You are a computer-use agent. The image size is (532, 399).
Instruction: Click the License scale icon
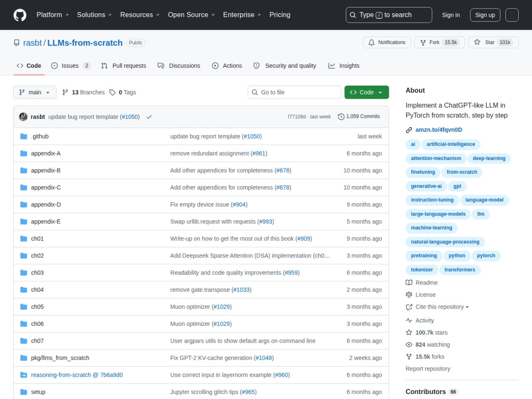pos(409,294)
